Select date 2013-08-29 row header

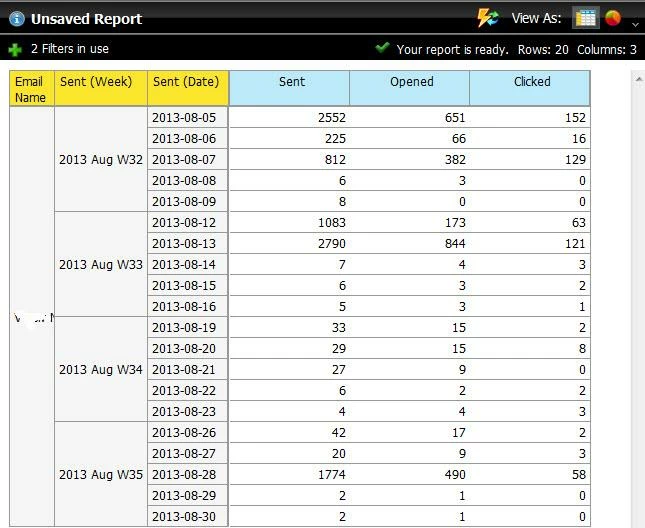click(188, 495)
